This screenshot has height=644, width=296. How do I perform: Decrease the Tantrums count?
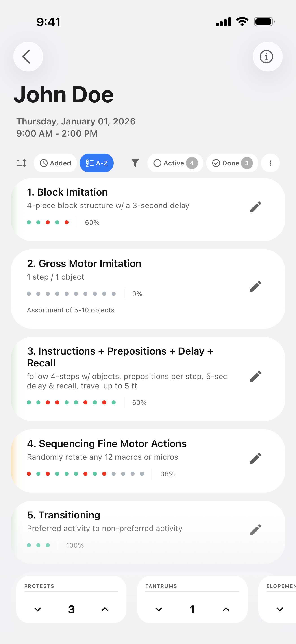pyautogui.click(x=159, y=609)
